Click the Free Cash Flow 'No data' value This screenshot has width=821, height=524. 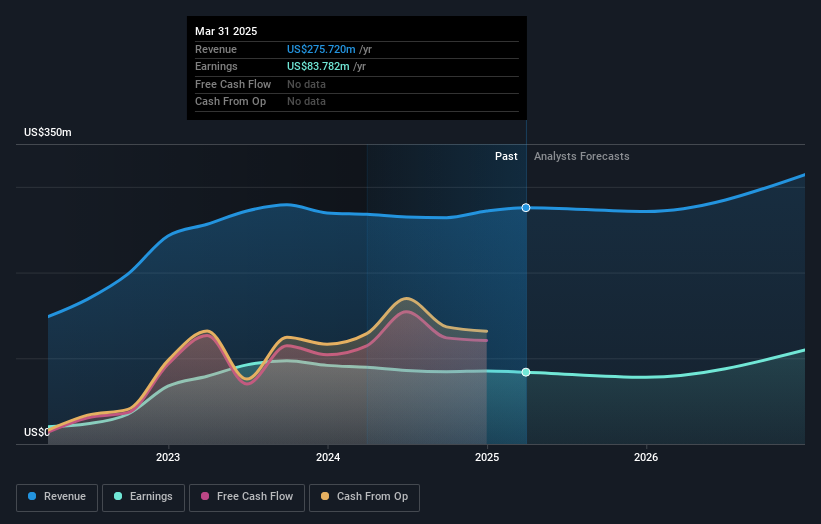(x=306, y=84)
